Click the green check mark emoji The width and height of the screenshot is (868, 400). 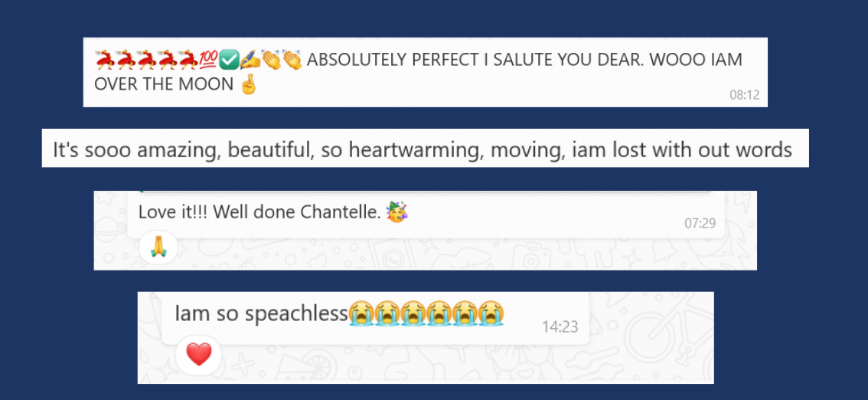[229, 60]
